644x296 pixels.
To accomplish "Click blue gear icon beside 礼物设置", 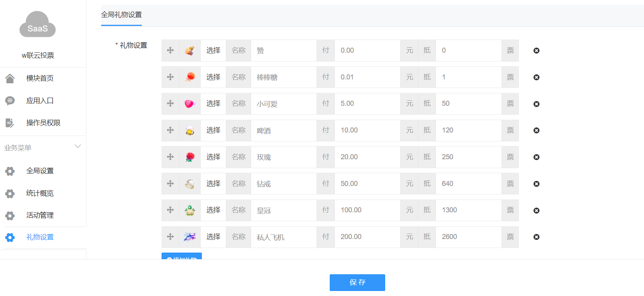I will click(10, 237).
